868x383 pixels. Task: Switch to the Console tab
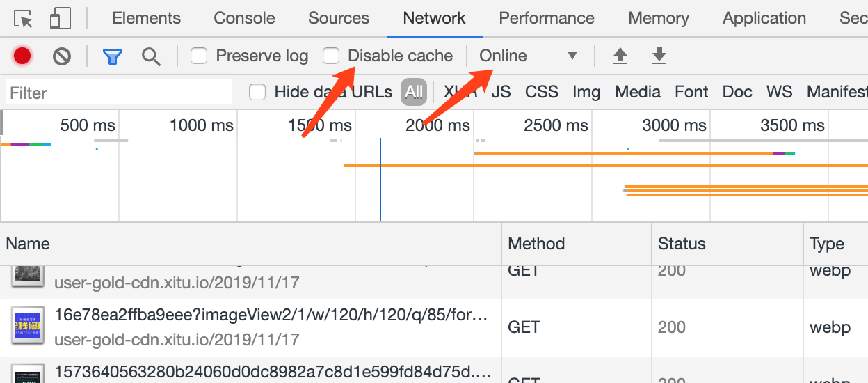point(244,19)
